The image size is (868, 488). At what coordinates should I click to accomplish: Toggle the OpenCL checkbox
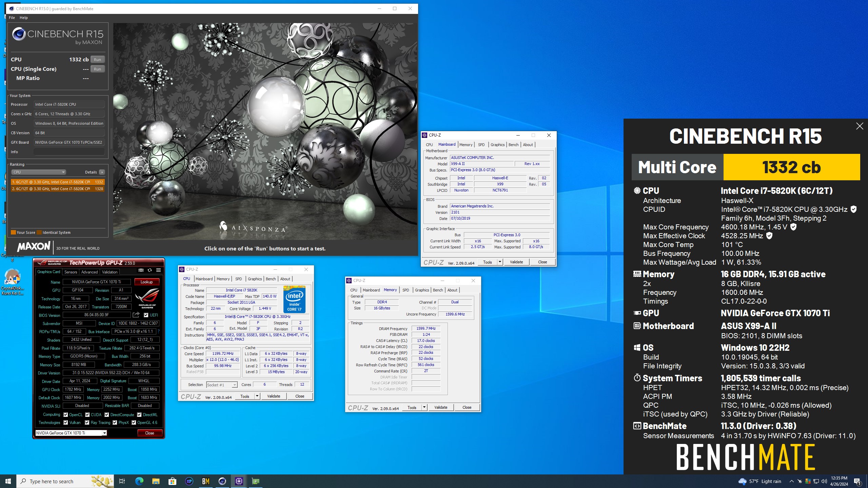pyautogui.click(x=66, y=414)
